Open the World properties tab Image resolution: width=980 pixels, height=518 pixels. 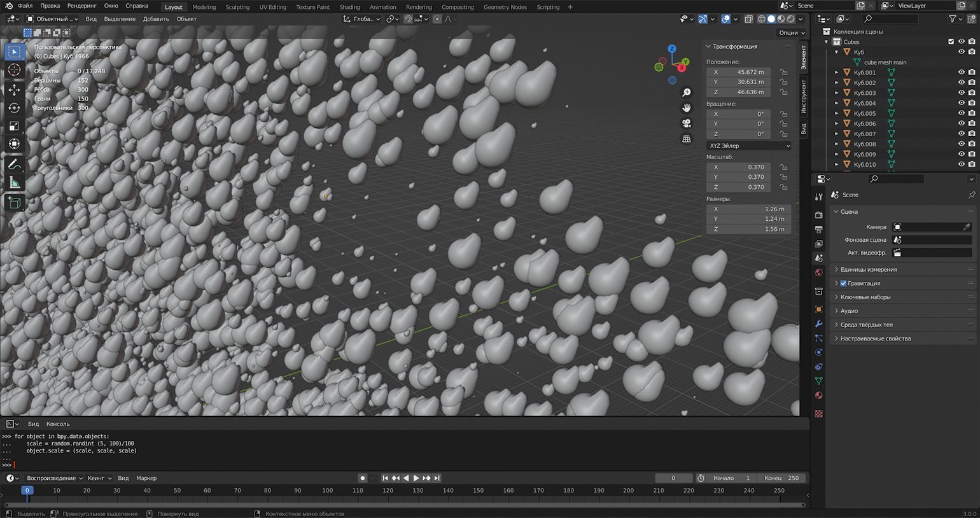819,272
